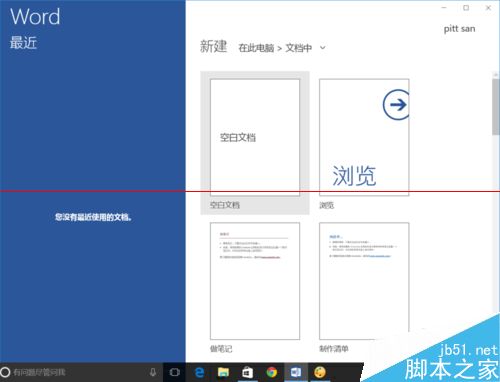Open the Browse template tile
This screenshot has height=382, width=500.
[364, 137]
